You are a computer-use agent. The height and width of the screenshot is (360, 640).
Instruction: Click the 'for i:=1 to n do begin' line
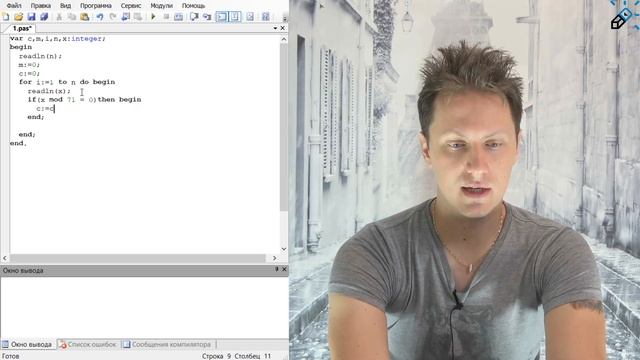(67, 82)
